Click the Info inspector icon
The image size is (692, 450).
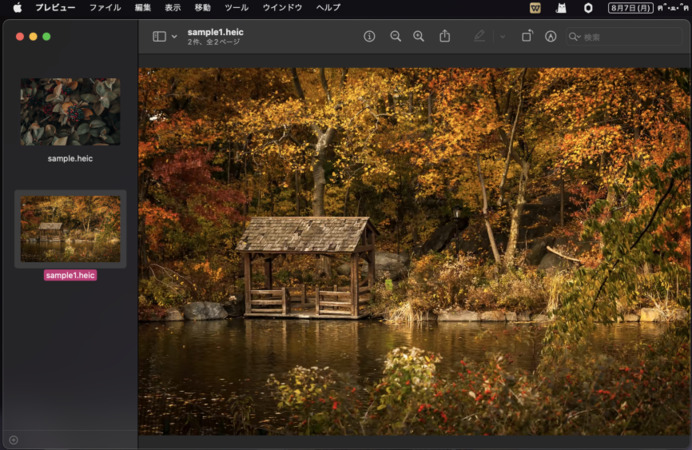[369, 36]
